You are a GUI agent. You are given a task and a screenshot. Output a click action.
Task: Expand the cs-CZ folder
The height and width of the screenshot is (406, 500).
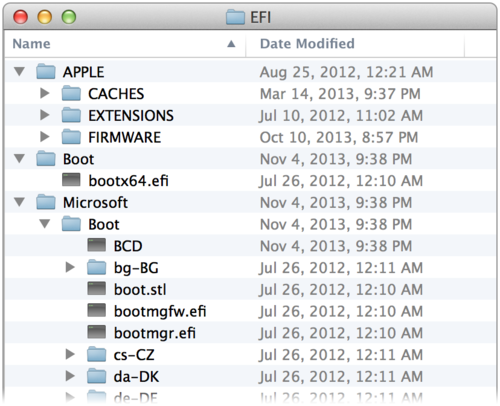point(70,354)
